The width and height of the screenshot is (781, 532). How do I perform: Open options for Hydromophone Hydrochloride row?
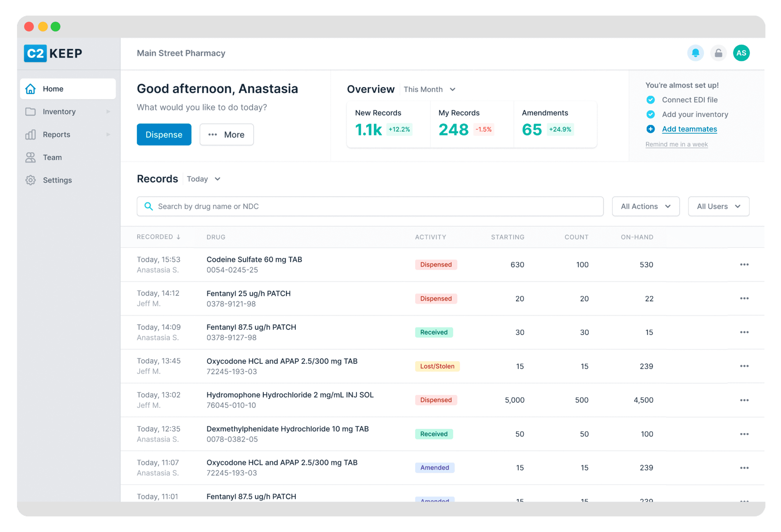point(744,400)
